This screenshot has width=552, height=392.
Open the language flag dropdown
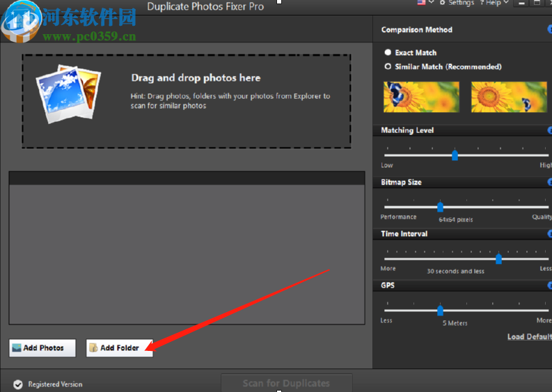(x=425, y=3)
